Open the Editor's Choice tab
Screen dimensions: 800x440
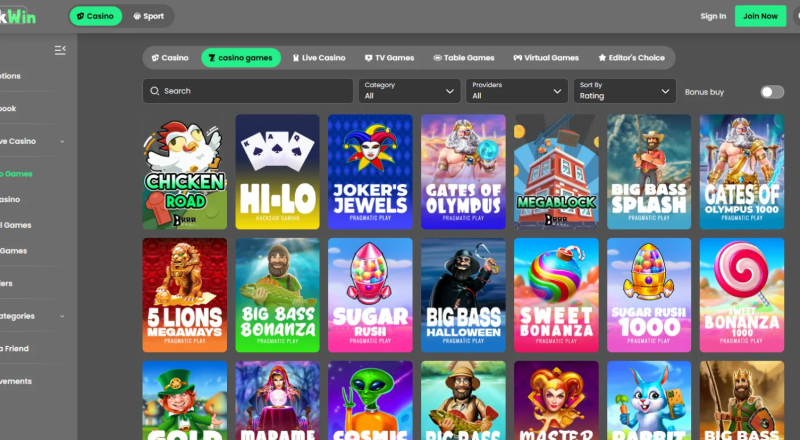[x=632, y=58]
